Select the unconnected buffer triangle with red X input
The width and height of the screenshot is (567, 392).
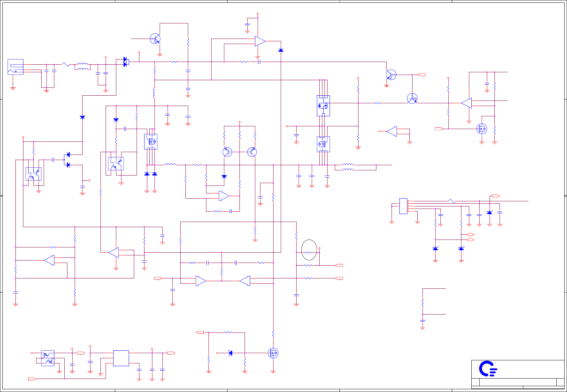coord(392,131)
